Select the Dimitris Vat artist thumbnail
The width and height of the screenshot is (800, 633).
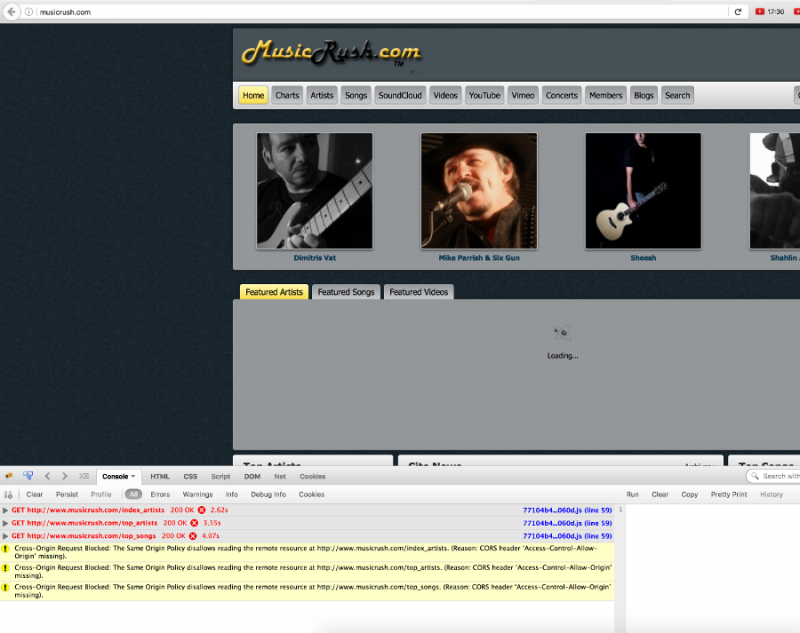tap(314, 190)
